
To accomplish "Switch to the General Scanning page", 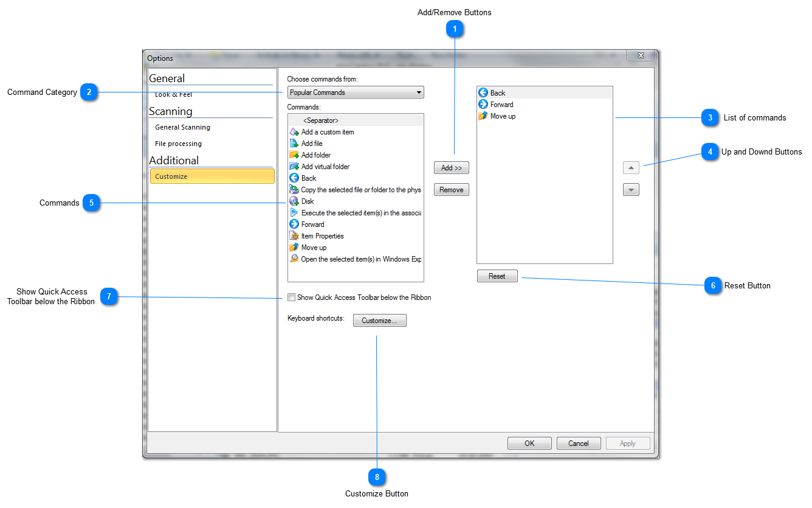I will click(x=182, y=127).
